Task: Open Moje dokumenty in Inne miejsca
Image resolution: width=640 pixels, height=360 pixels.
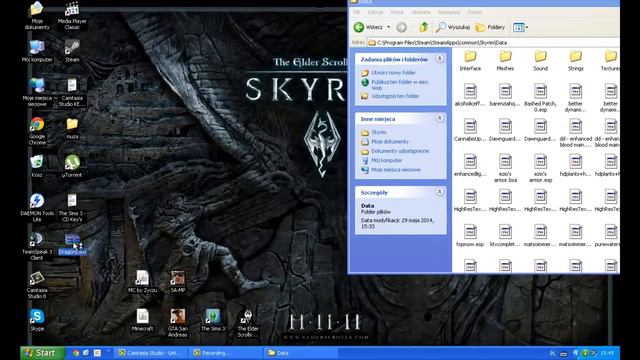Action: coord(390,142)
